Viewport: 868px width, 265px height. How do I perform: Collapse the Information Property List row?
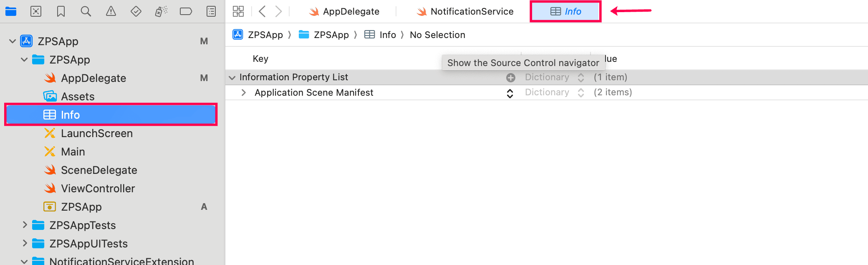[x=232, y=77]
